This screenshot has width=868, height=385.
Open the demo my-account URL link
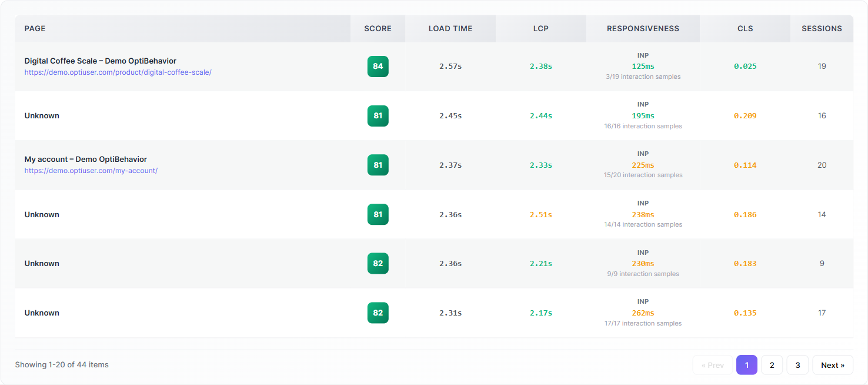tap(91, 171)
